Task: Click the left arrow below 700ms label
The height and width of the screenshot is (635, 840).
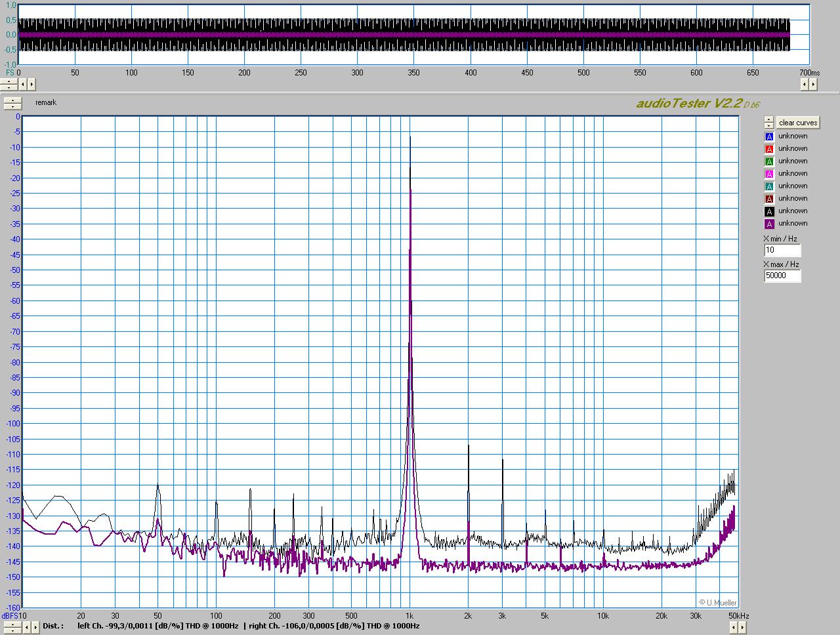Action: click(x=805, y=84)
